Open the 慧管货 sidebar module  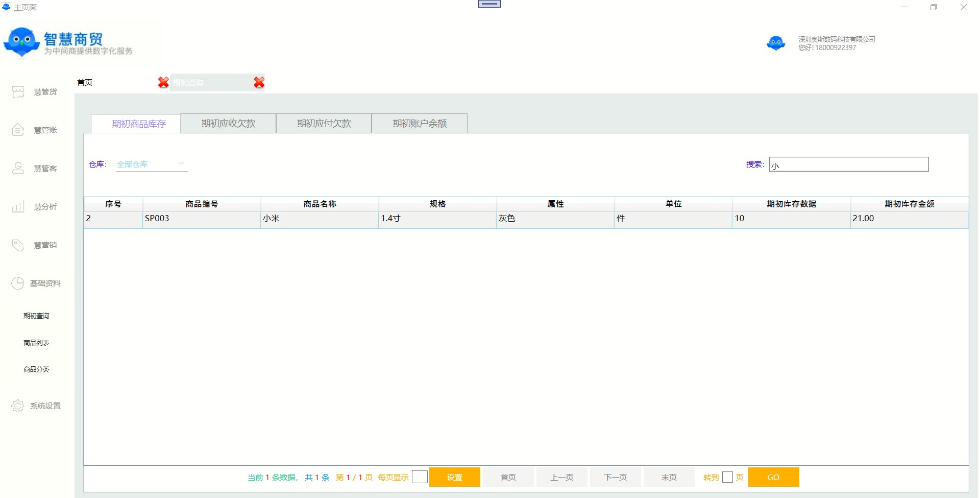click(35, 92)
